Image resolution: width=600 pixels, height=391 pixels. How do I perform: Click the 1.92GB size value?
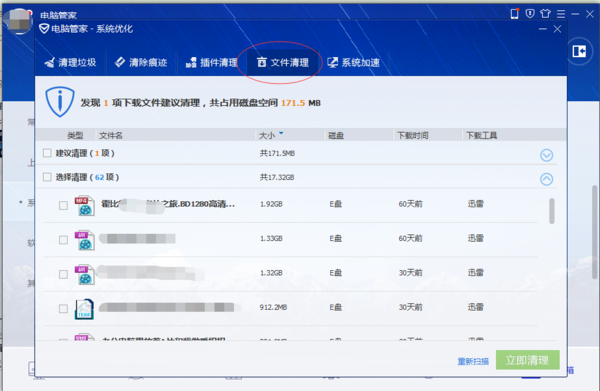(x=271, y=204)
